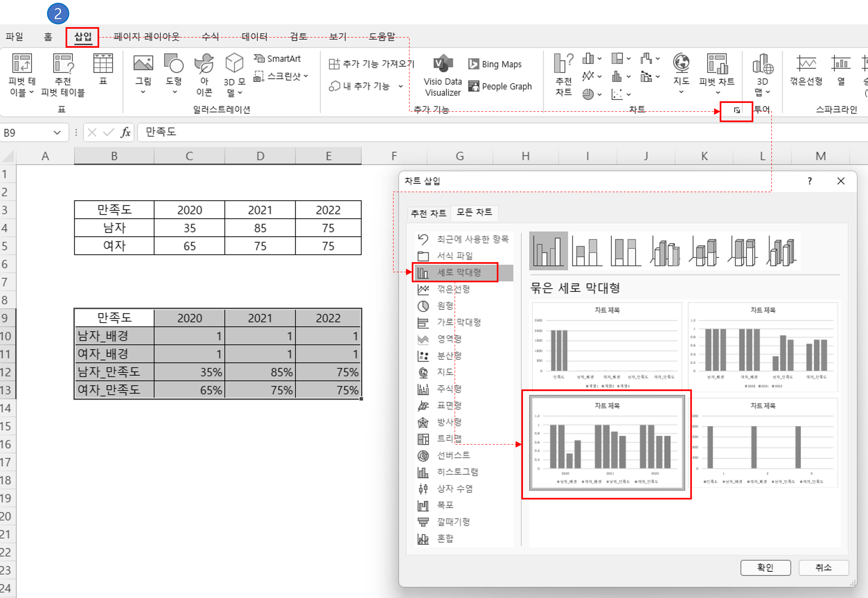Open the Screenshot (스크린샷) dropdown
The width and height of the screenshot is (868, 598).
click(x=306, y=76)
